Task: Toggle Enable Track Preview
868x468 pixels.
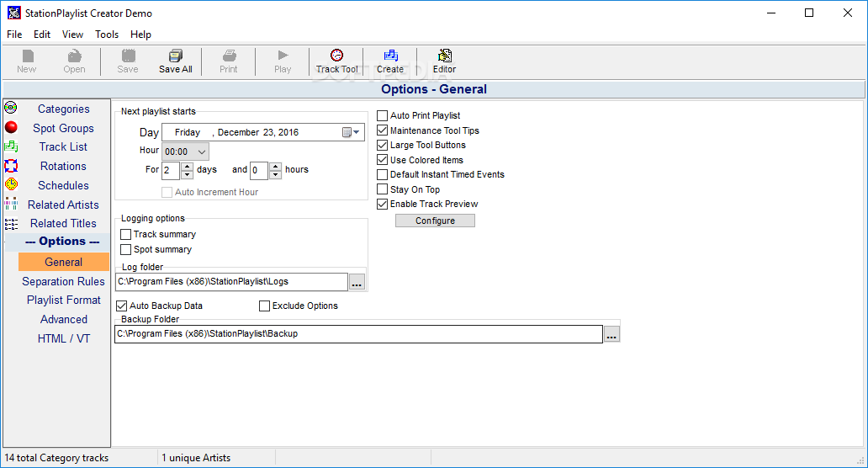Action: click(x=382, y=204)
